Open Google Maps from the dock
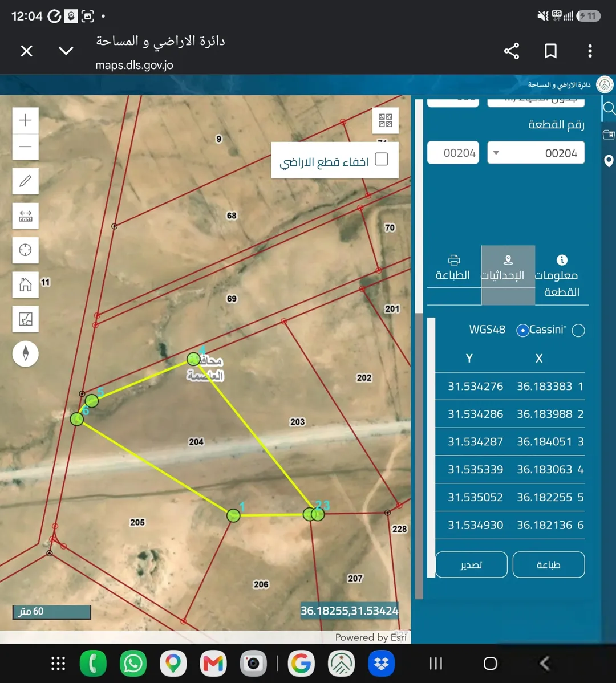 173,664
